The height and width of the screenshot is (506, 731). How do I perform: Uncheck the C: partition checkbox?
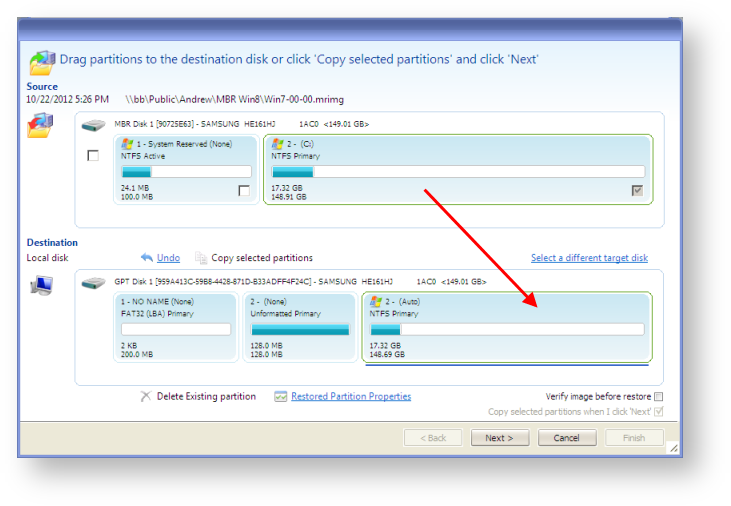click(x=637, y=190)
